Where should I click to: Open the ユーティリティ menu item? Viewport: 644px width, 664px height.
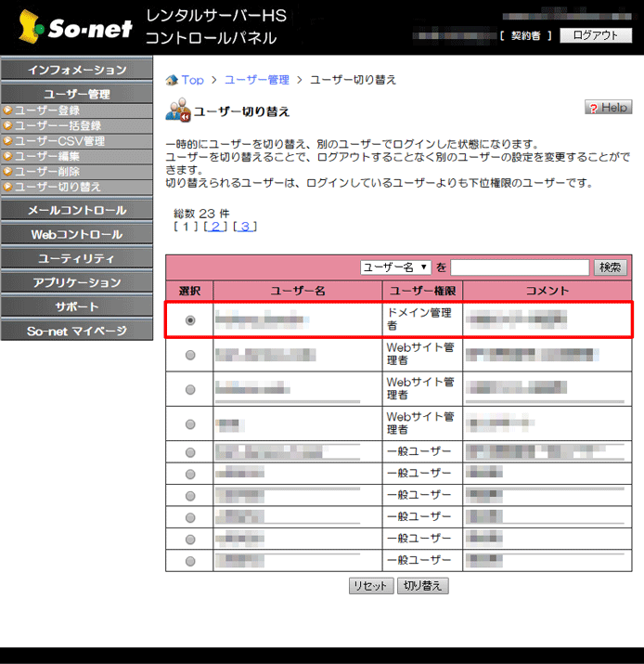[x=76, y=258]
